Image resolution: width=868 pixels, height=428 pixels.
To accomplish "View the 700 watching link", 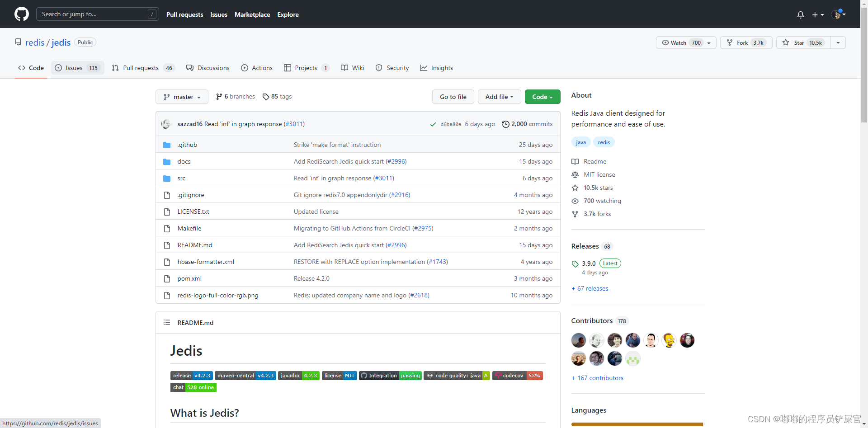I will (x=596, y=201).
